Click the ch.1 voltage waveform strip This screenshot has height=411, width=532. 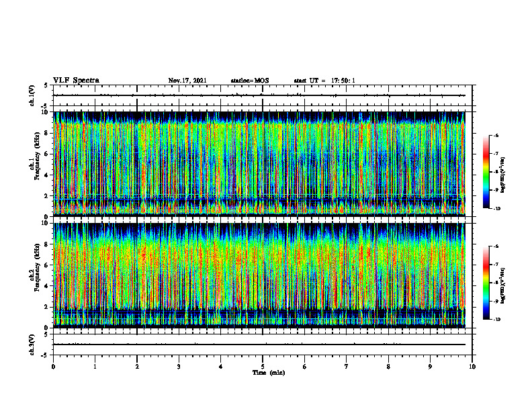[x=263, y=95]
